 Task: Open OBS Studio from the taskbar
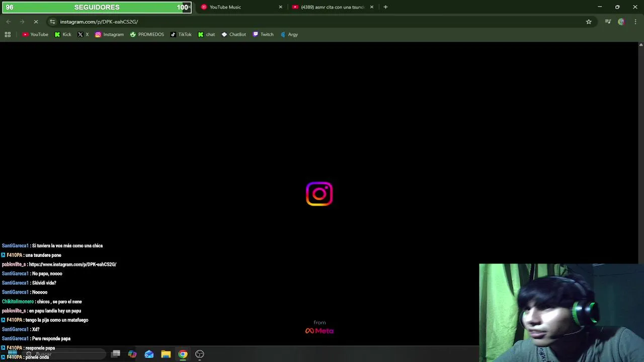(200, 354)
